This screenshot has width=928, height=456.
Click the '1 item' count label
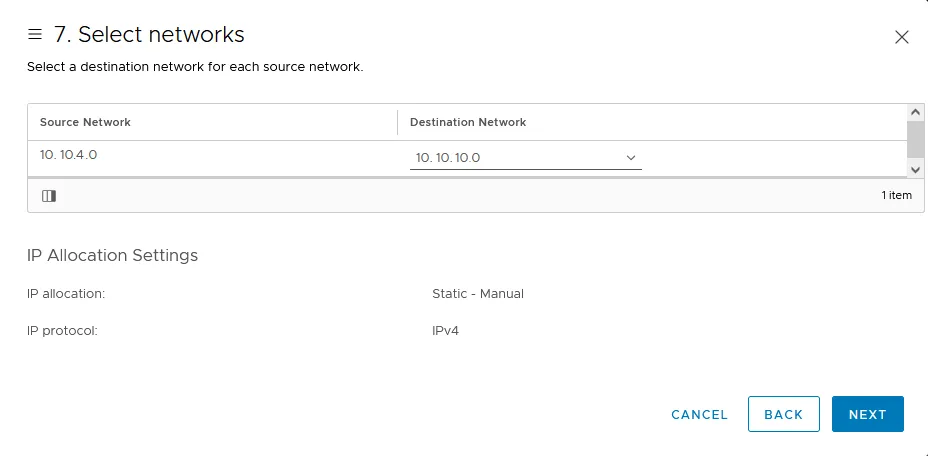tap(896, 195)
